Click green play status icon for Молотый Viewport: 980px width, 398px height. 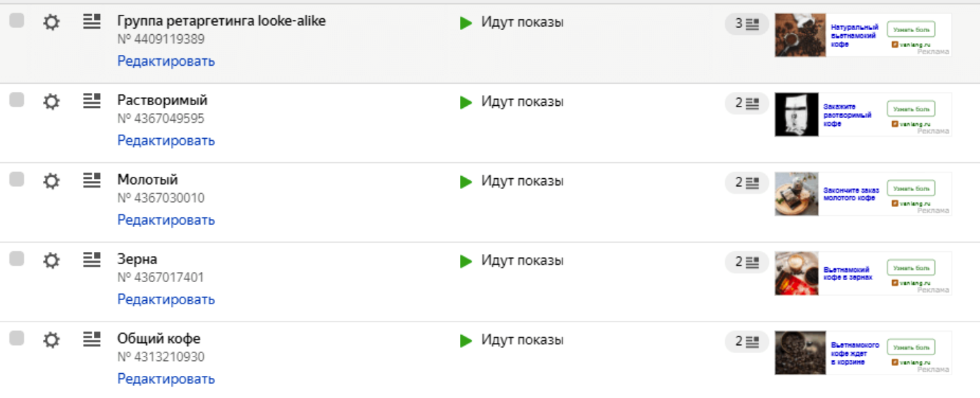[x=466, y=182]
